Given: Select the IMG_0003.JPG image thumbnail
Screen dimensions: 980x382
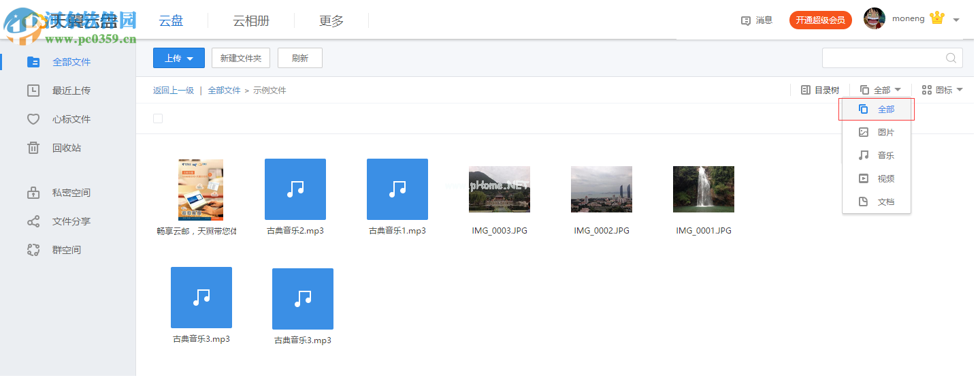Looking at the screenshot, I should click(x=500, y=189).
